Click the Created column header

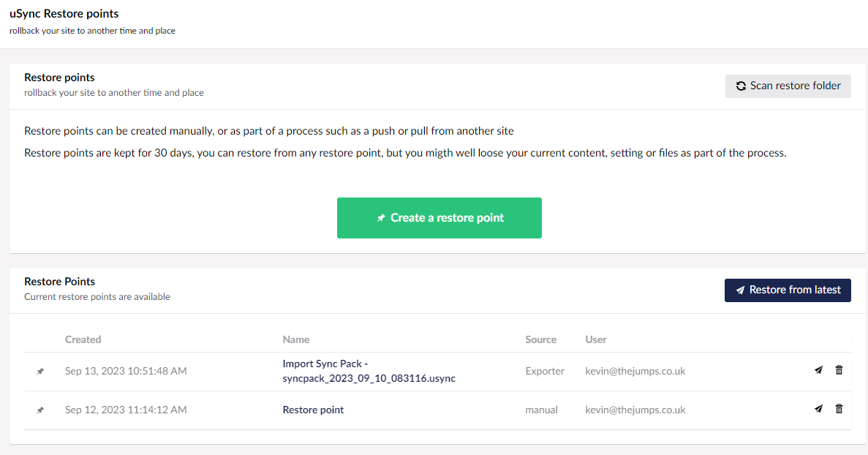pyautogui.click(x=83, y=339)
